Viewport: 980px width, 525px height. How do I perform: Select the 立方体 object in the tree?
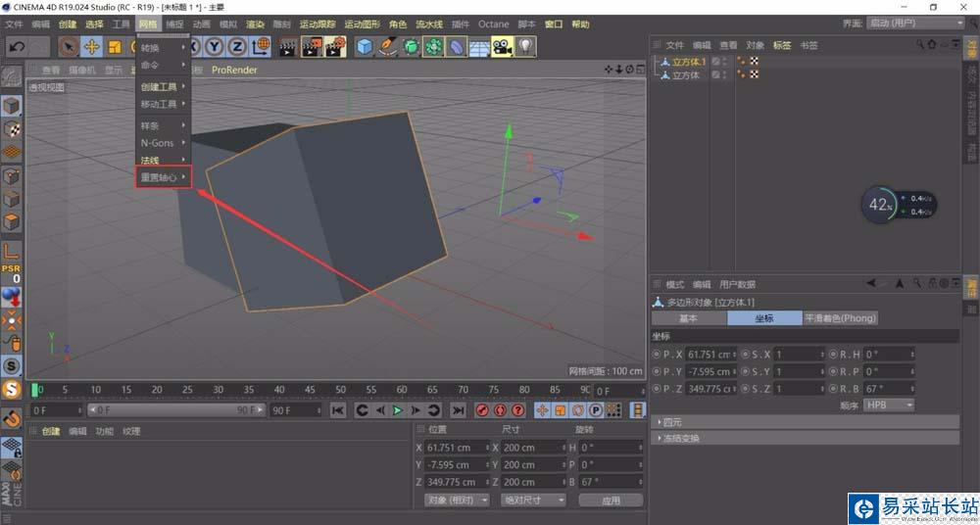click(685, 74)
